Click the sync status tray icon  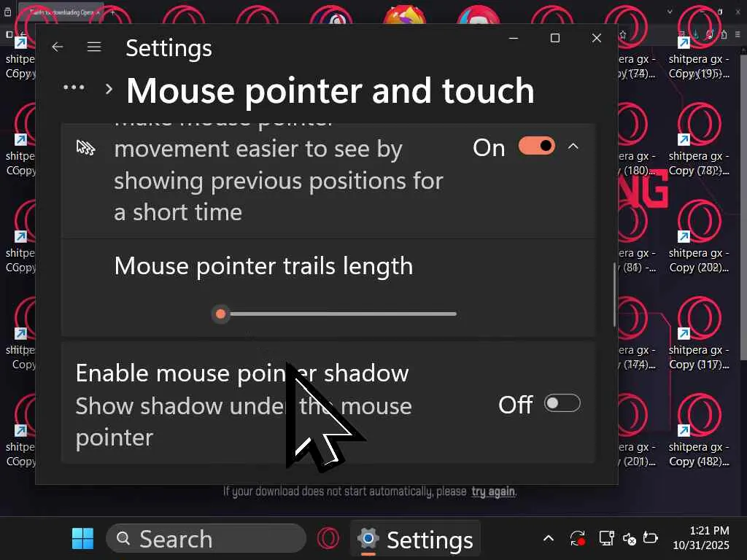[578, 539]
